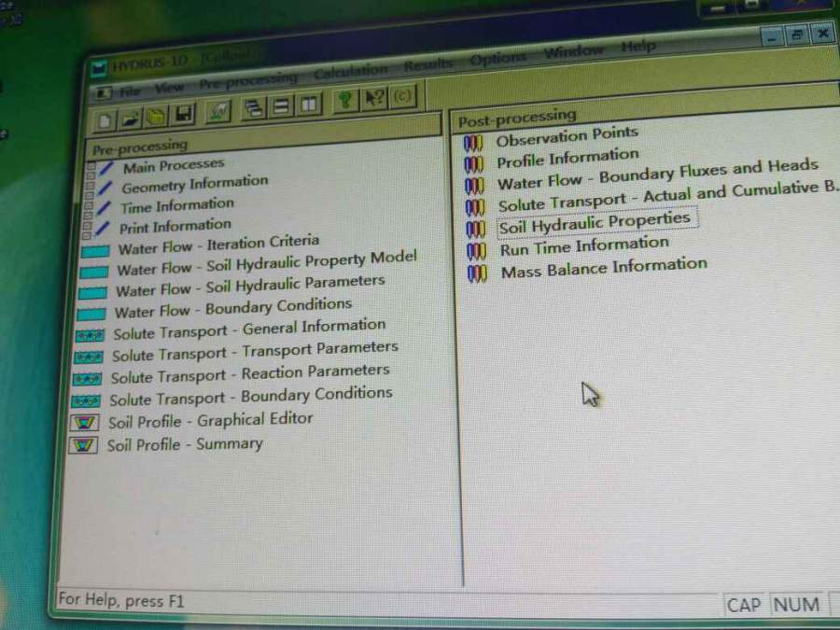The width and height of the screenshot is (840, 630).
Task: Open the Calculation menu
Action: coord(350,71)
